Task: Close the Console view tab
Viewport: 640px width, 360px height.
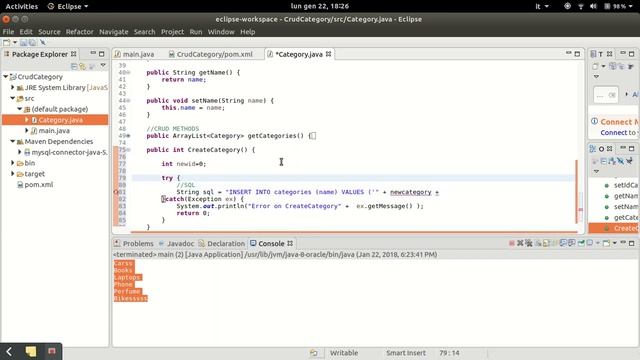Action: (x=290, y=243)
